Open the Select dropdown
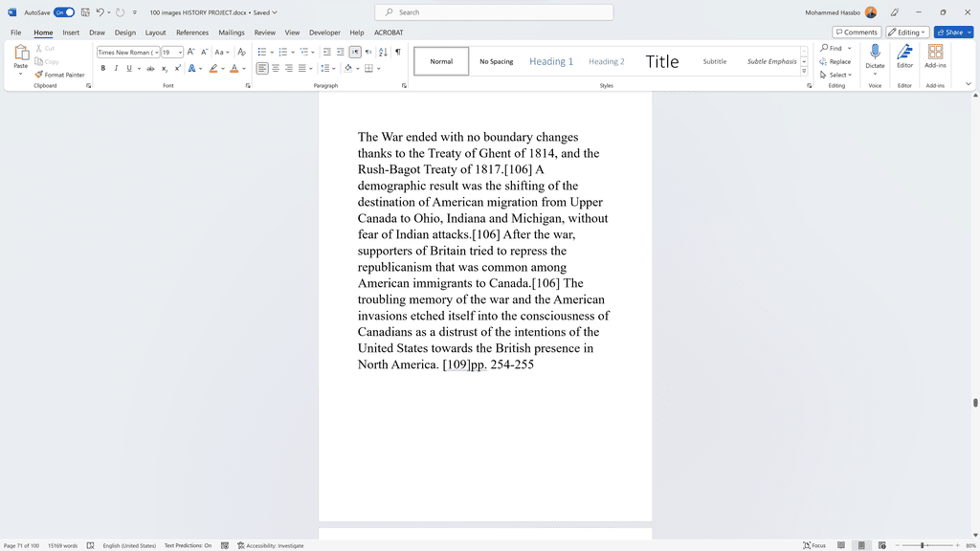Image resolution: width=980 pixels, height=551 pixels. pos(835,75)
